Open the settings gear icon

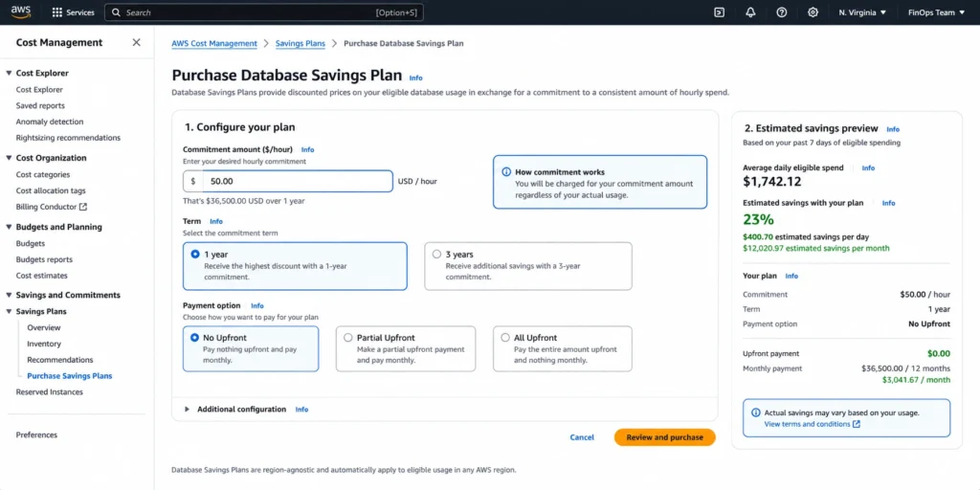coord(813,12)
